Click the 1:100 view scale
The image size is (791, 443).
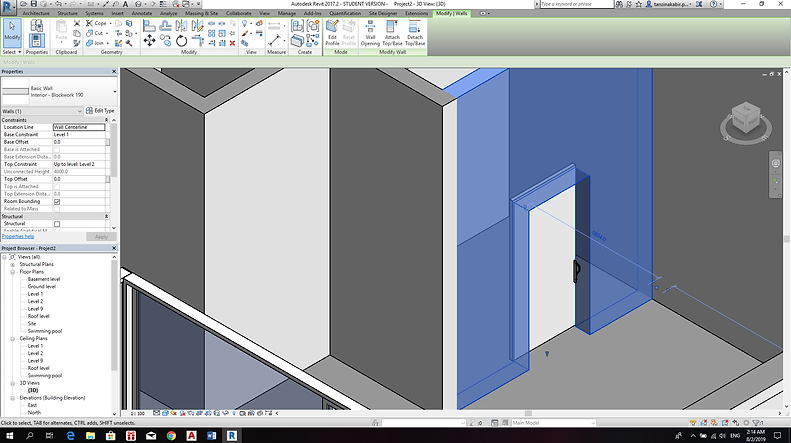(137, 413)
